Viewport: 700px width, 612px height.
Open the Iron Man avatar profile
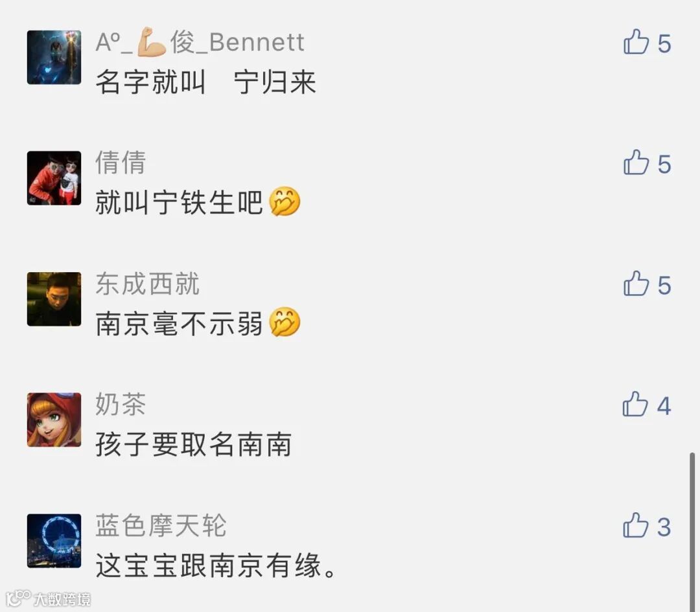tap(54, 57)
